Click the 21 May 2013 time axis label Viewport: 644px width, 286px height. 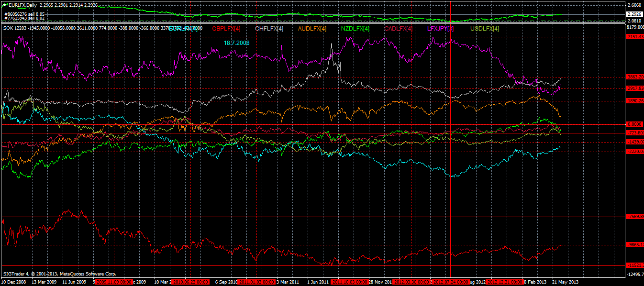566,282
